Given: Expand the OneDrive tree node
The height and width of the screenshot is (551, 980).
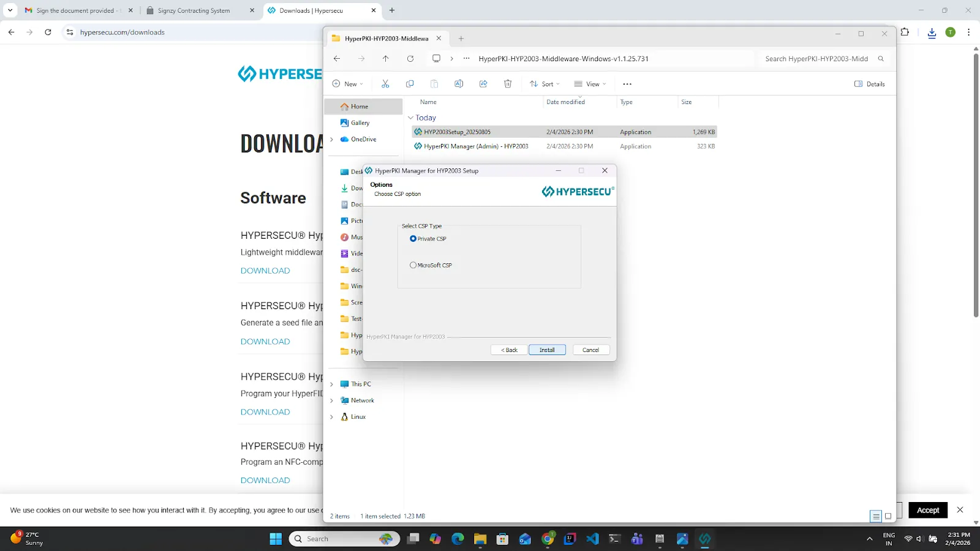Looking at the screenshot, I should click(332, 140).
